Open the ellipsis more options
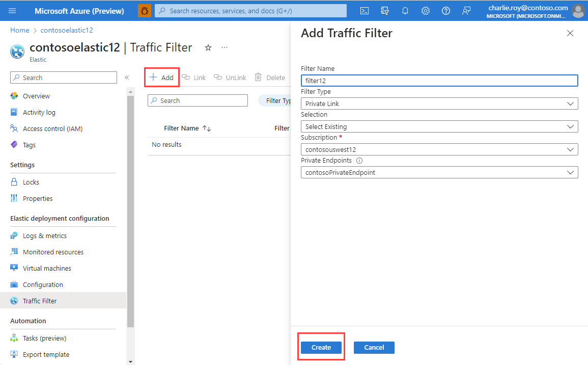Screen dimensions: 588x365 click(x=224, y=48)
